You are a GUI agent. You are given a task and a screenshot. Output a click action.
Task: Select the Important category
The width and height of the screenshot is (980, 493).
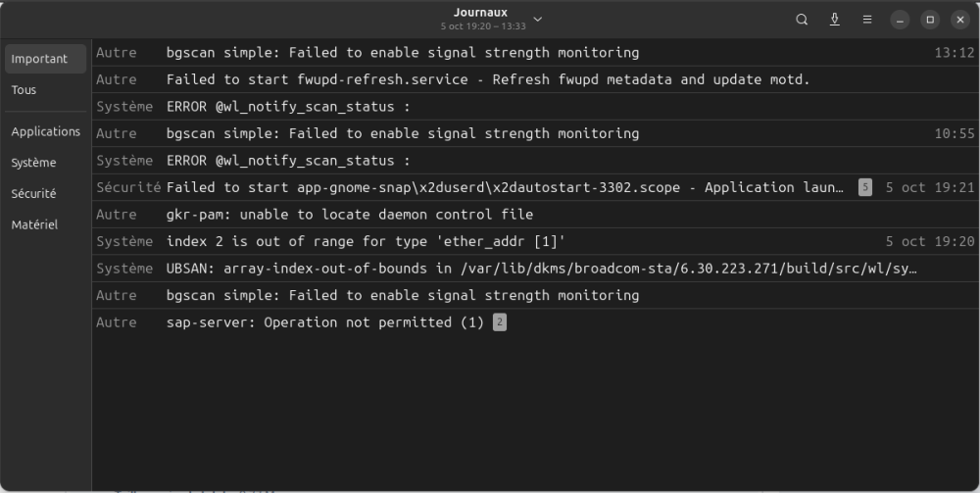point(39,59)
